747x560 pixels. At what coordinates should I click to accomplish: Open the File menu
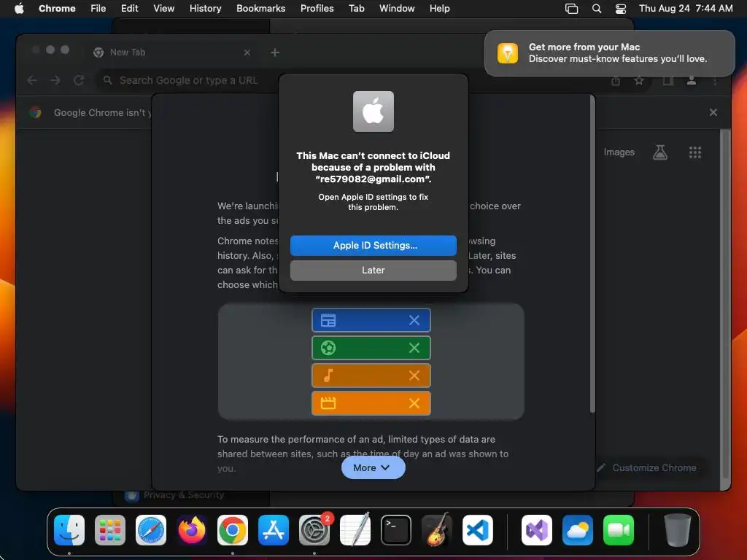tap(98, 8)
